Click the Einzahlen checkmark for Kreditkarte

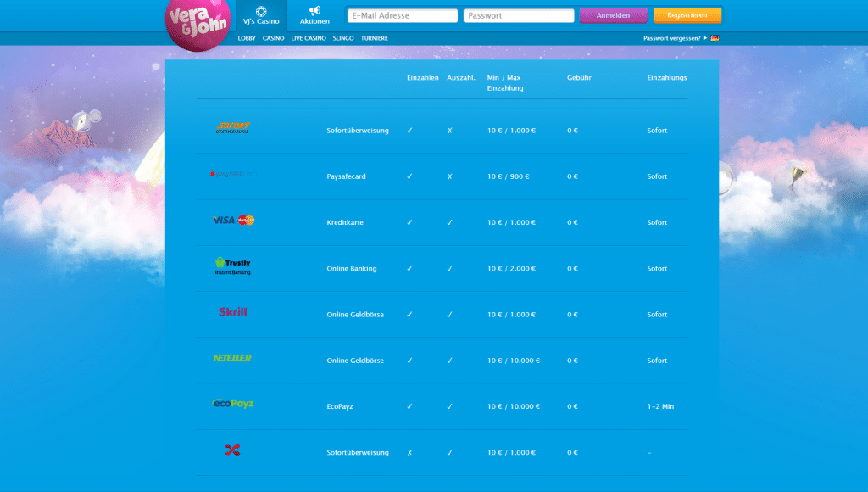pos(409,222)
